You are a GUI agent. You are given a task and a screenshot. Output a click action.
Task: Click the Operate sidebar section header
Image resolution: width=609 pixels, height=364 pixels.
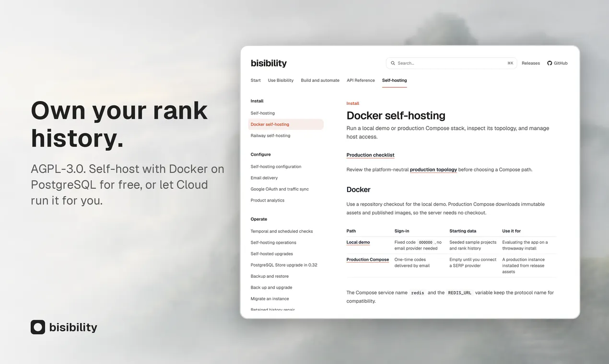pyautogui.click(x=259, y=219)
